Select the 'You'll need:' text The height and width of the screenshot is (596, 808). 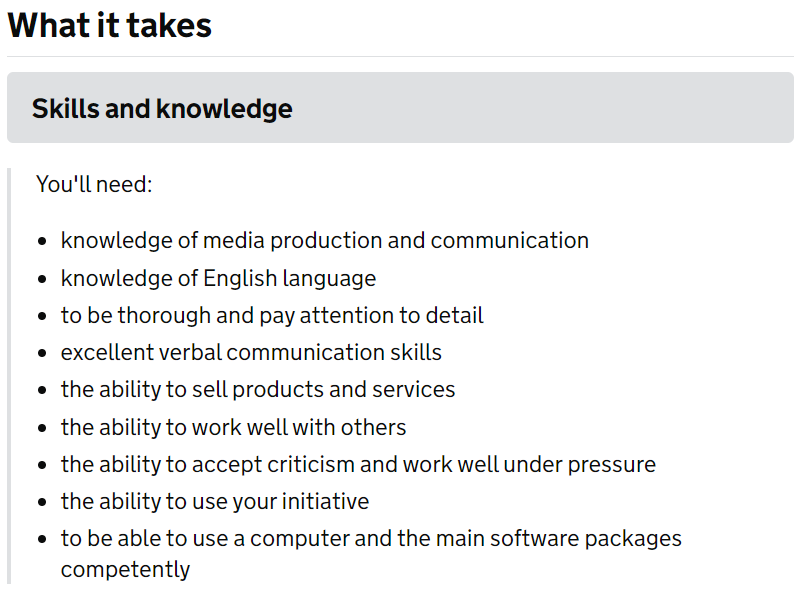pos(94,184)
